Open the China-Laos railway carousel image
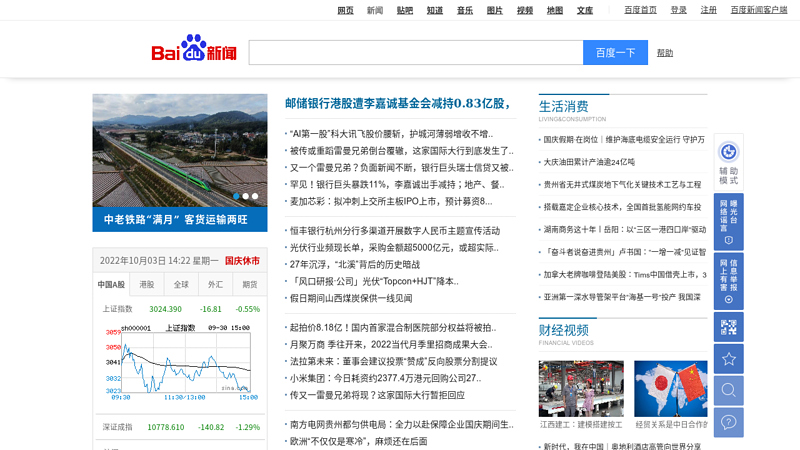The image size is (800, 450). coord(180,151)
